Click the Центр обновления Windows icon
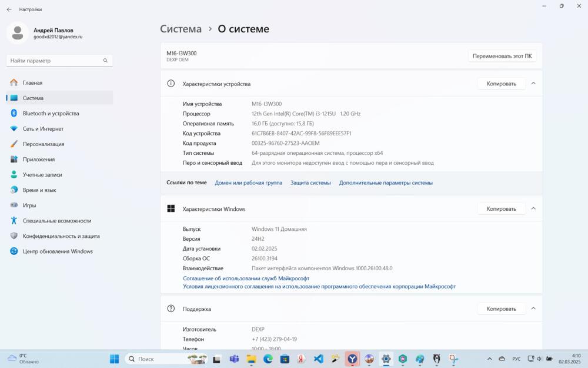This screenshot has width=588, height=368. 14,251
